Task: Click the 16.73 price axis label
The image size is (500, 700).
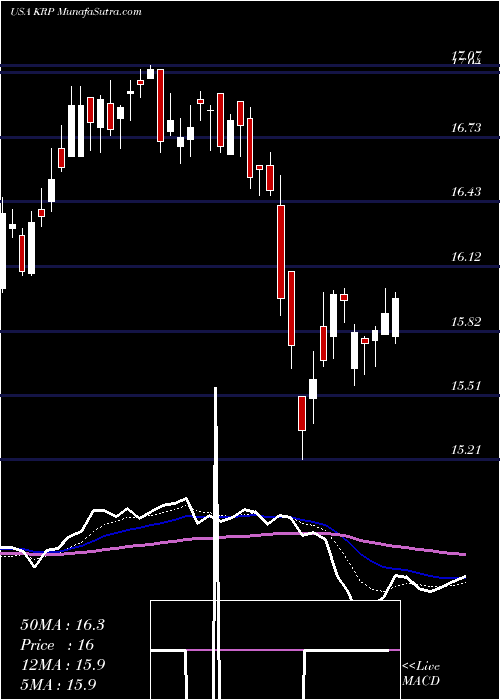Action: coord(466,129)
